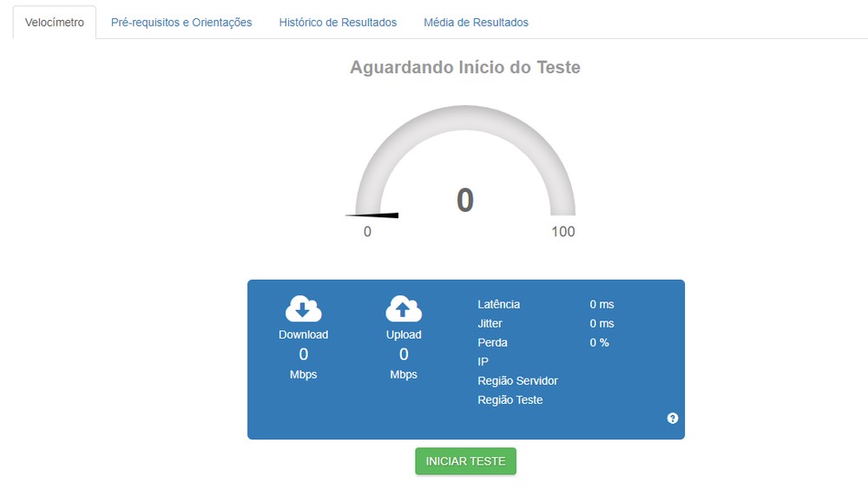Click the Perda value 0 %
Viewport: 868px width, 489px height.
click(599, 342)
